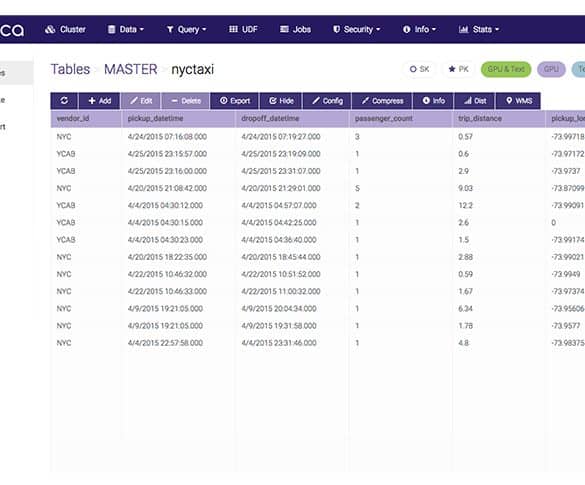Viewport: 585px width, 485px height.
Task: Click the purple GPU legend badge
Action: tap(551, 69)
